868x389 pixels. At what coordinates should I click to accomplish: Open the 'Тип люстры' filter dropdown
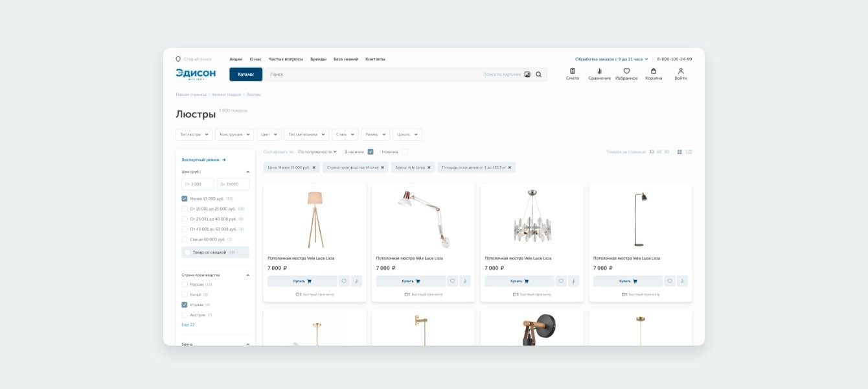coord(194,134)
